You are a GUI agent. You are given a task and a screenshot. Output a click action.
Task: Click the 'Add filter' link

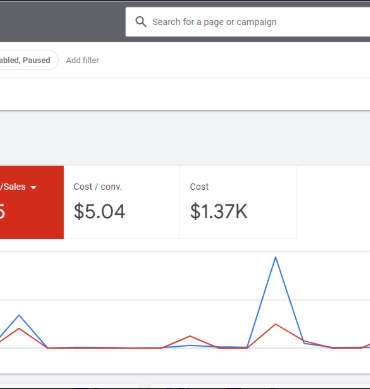[x=82, y=60]
